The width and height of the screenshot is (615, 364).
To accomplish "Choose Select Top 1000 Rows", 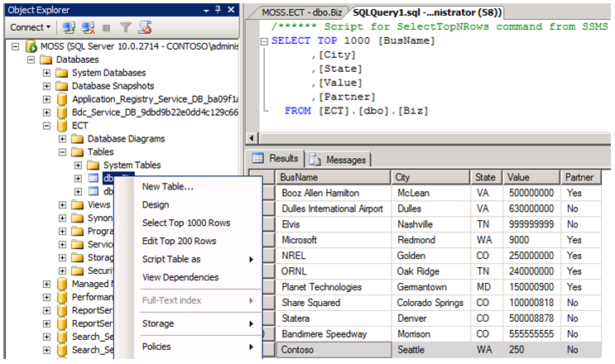I will [186, 223].
